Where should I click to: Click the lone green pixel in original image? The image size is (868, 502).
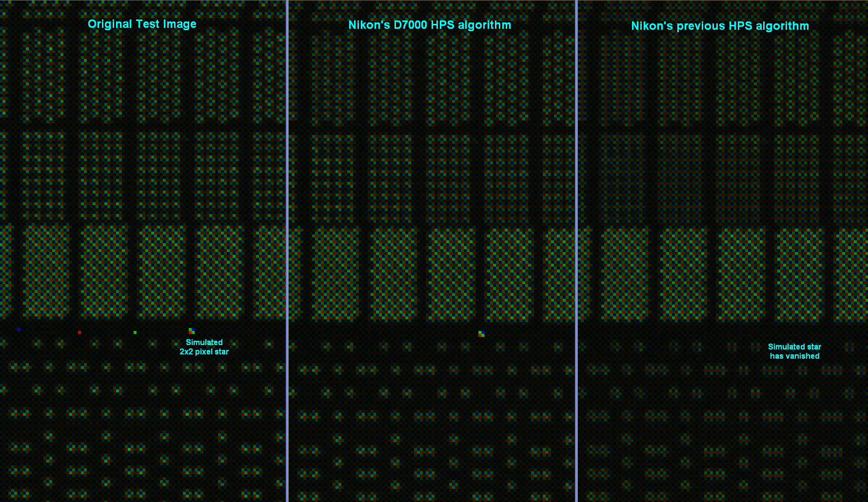coord(135,332)
